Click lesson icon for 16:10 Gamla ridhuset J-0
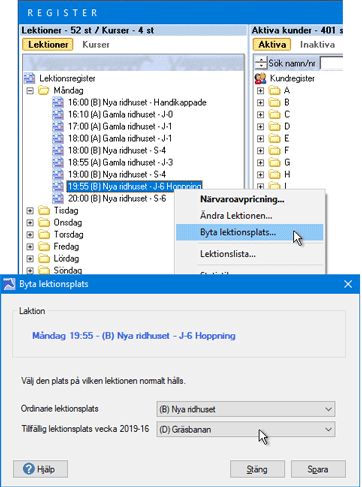This screenshot has width=362, height=487. coord(58,114)
